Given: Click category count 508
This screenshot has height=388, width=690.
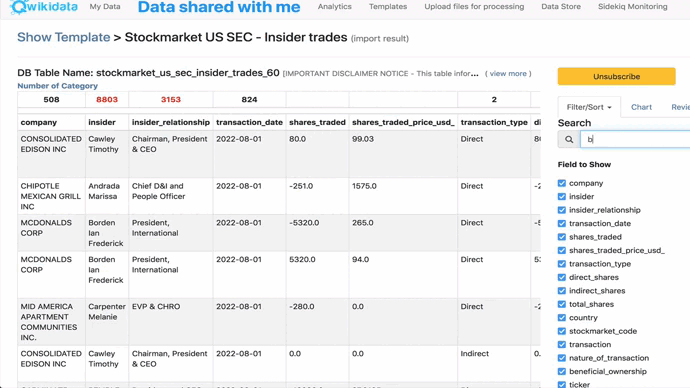Looking at the screenshot, I should coord(51,100).
